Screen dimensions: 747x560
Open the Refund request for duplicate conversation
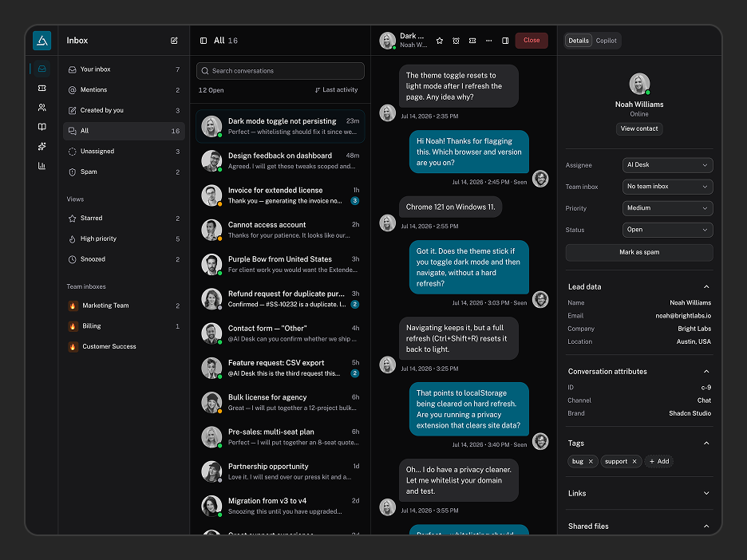[280, 299]
